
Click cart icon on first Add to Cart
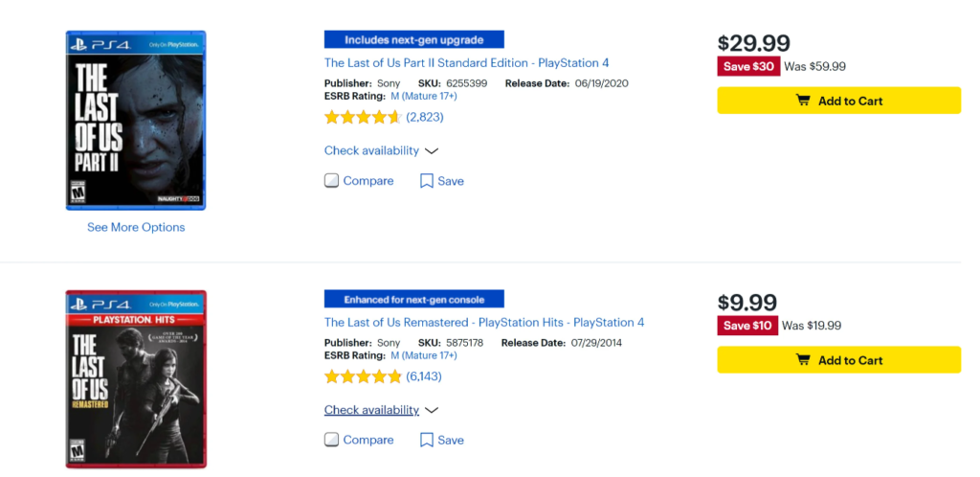(803, 100)
